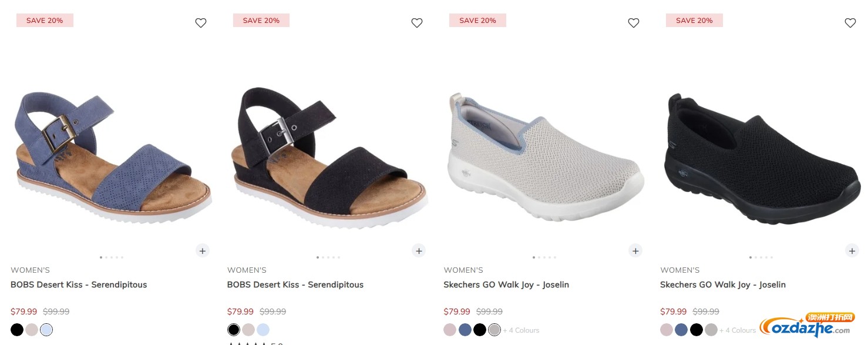868x345 pixels.
Task: Click the plus icon on the black Desert Kiss
Action: 419,250
